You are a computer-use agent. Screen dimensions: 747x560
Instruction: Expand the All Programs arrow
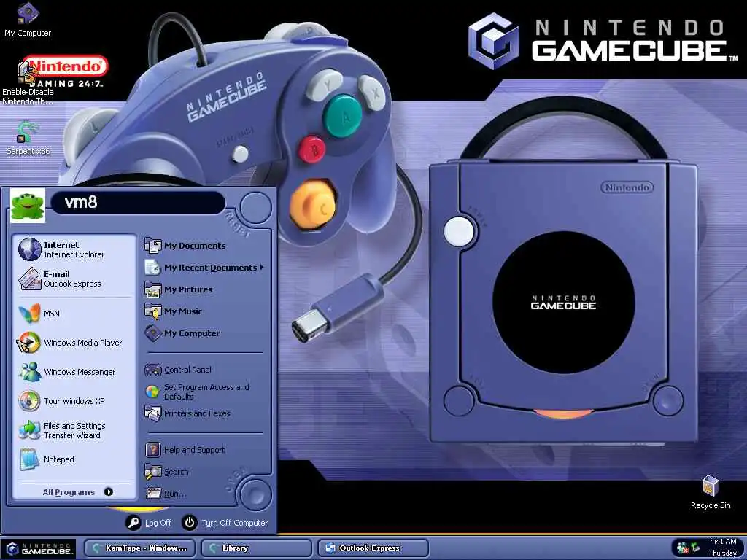[109, 492]
